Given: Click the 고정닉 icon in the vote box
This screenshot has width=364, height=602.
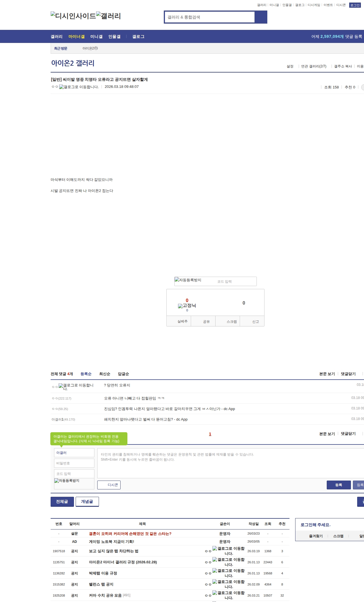Looking at the screenshot, I should pyautogui.click(x=187, y=306).
